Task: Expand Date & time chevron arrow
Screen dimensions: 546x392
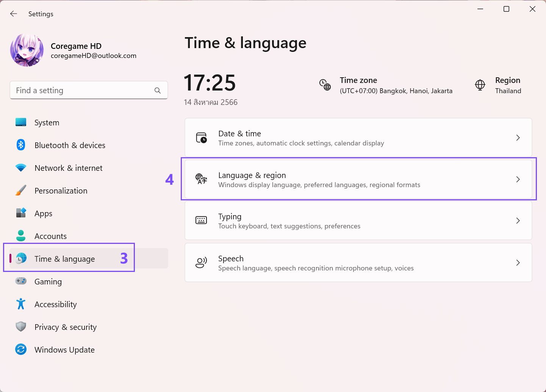Action: 518,138
